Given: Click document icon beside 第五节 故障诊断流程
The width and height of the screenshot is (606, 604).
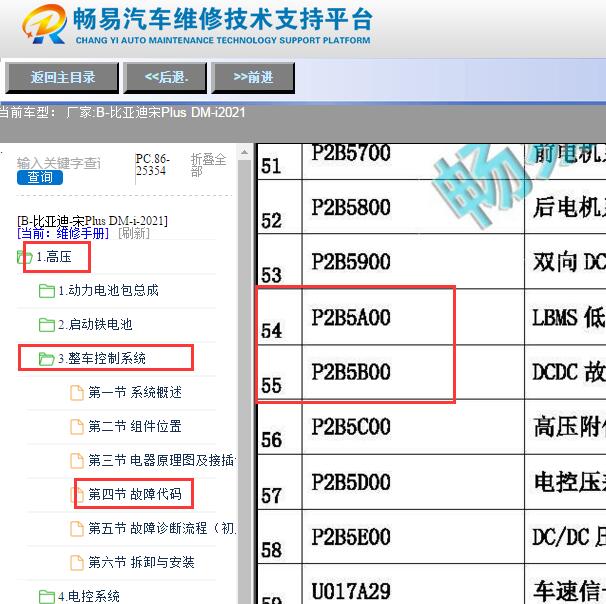Looking at the screenshot, I should pos(77,529).
